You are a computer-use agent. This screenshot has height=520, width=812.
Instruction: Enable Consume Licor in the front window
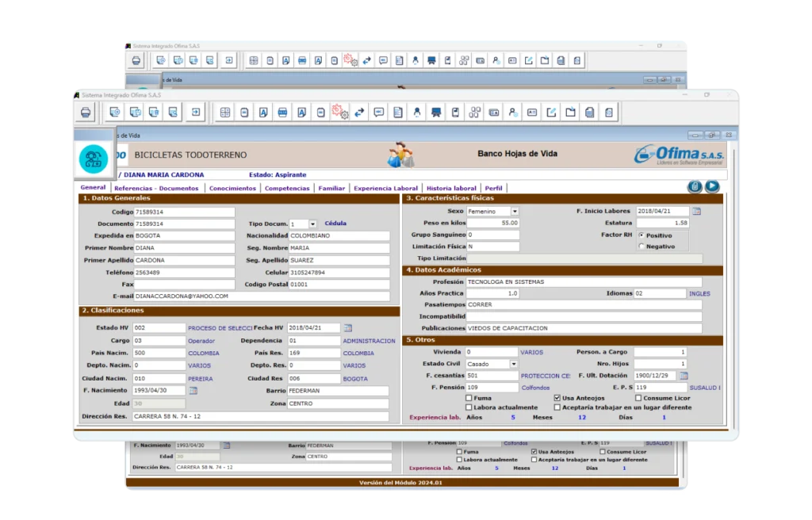(x=638, y=398)
